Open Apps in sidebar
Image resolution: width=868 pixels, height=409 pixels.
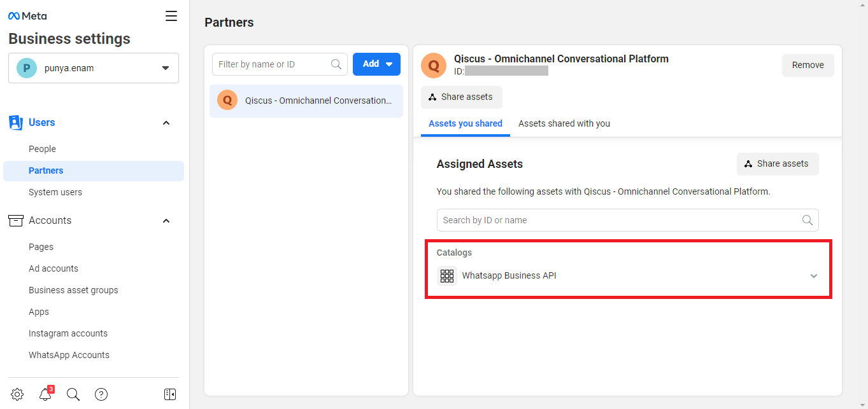(x=39, y=312)
